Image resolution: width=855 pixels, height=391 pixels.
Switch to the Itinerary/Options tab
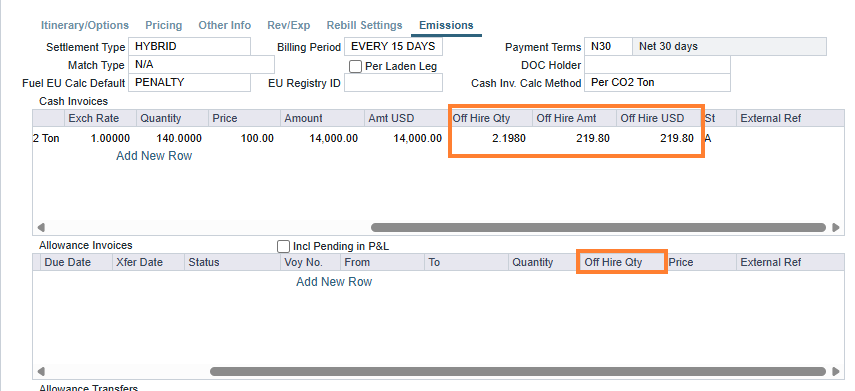tap(85, 25)
